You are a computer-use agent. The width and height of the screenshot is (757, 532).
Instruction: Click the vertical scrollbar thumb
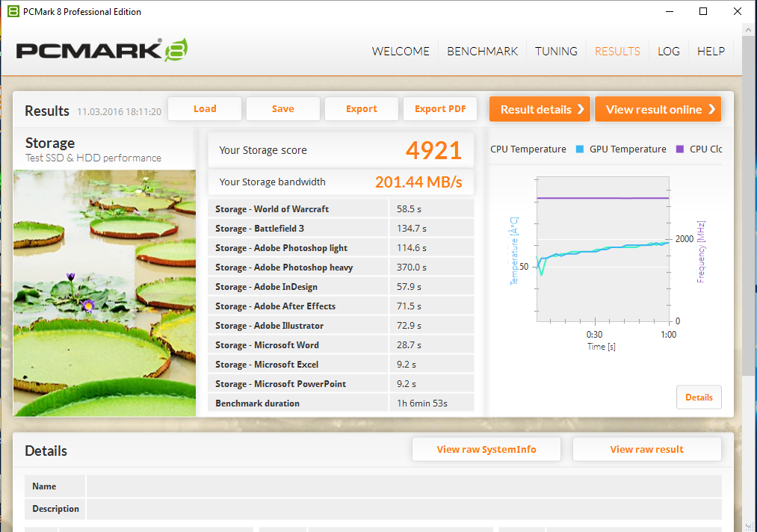click(749, 205)
